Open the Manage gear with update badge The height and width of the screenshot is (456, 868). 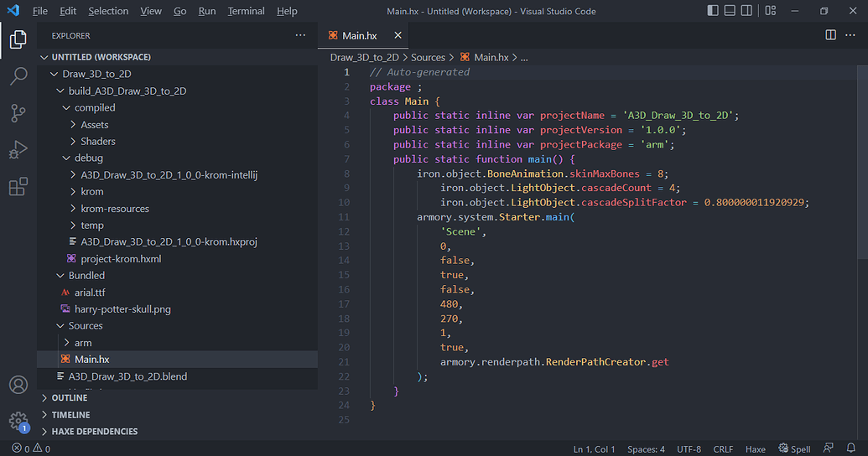point(18,421)
